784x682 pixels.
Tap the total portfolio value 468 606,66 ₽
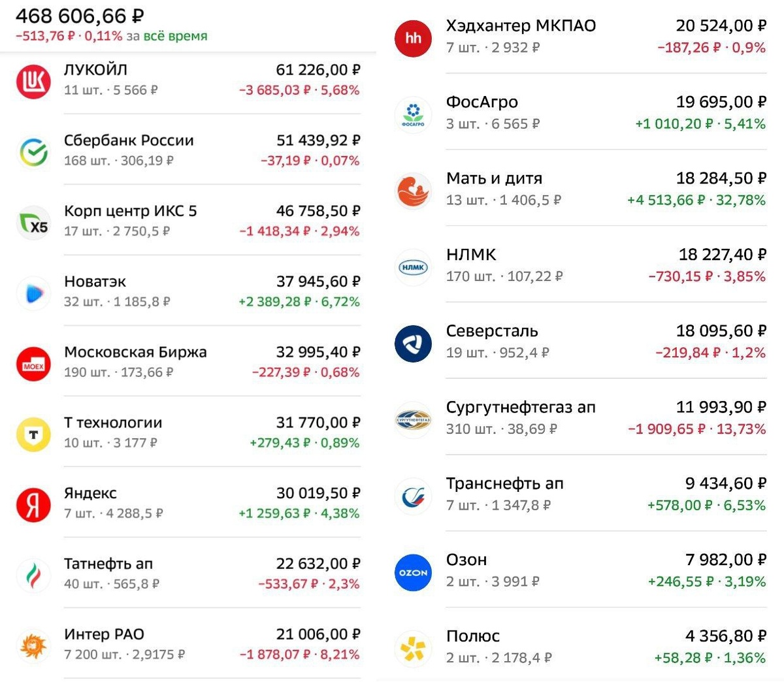click(x=80, y=16)
